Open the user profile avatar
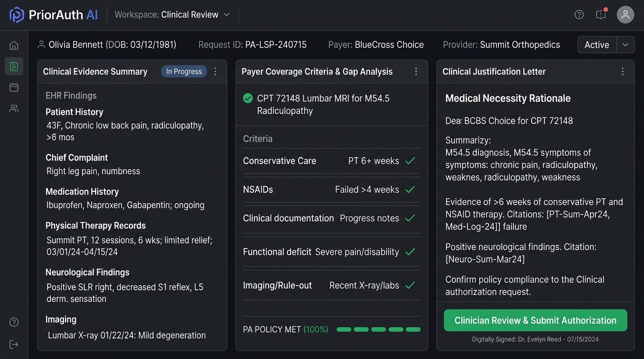The height and width of the screenshot is (359, 644). pyautogui.click(x=625, y=14)
